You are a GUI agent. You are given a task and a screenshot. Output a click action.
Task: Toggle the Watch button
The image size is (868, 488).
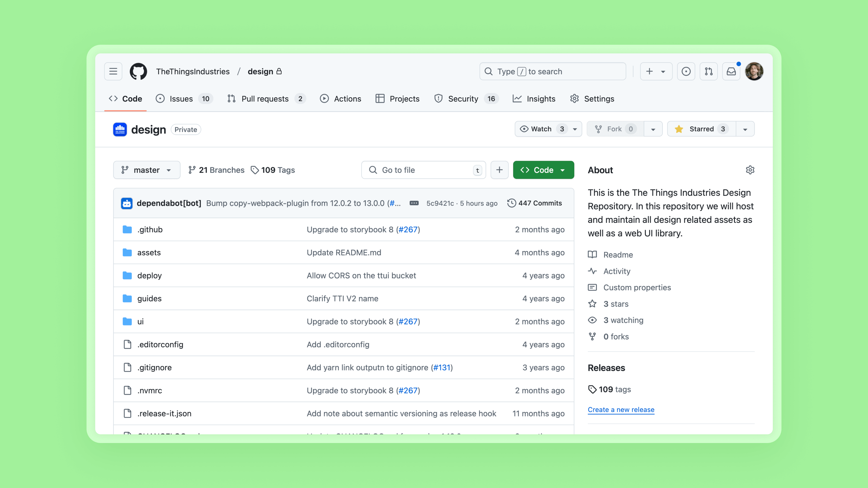point(541,129)
